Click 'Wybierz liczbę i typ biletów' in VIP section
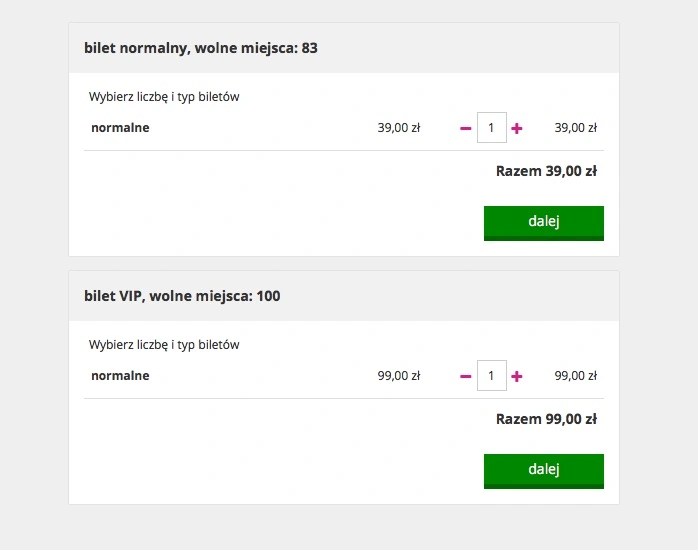Screen dimensions: 698x550 (164, 345)
